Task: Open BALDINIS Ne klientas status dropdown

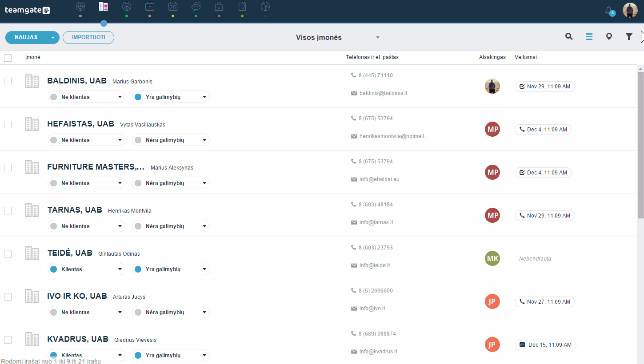Action: (86, 97)
